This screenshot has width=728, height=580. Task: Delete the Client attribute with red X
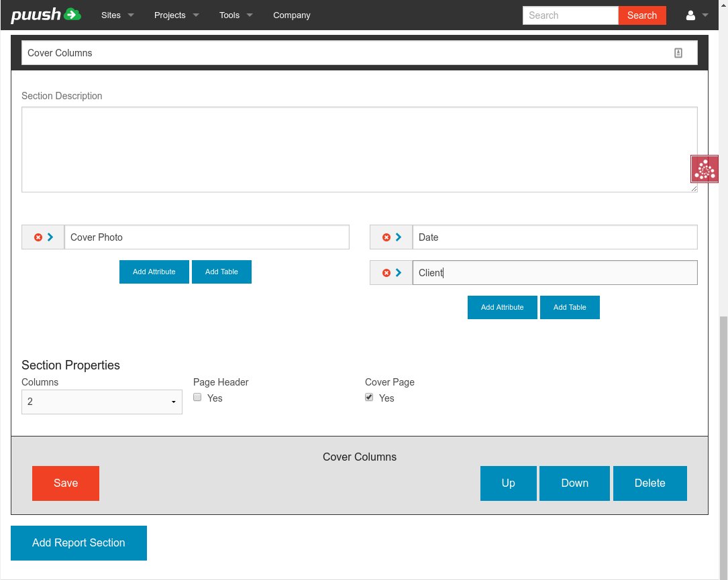click(386, 273)
